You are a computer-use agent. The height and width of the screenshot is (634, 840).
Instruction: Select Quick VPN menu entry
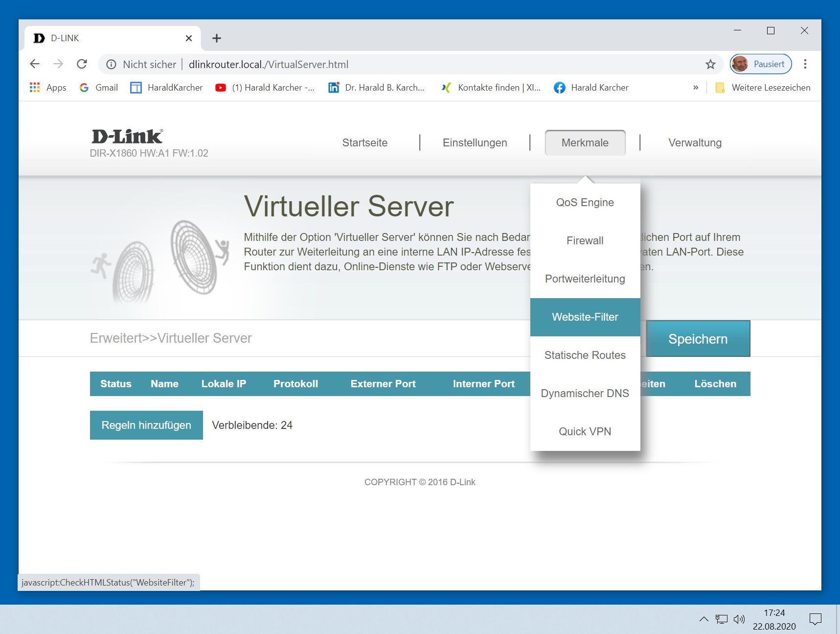coord(585,431)
